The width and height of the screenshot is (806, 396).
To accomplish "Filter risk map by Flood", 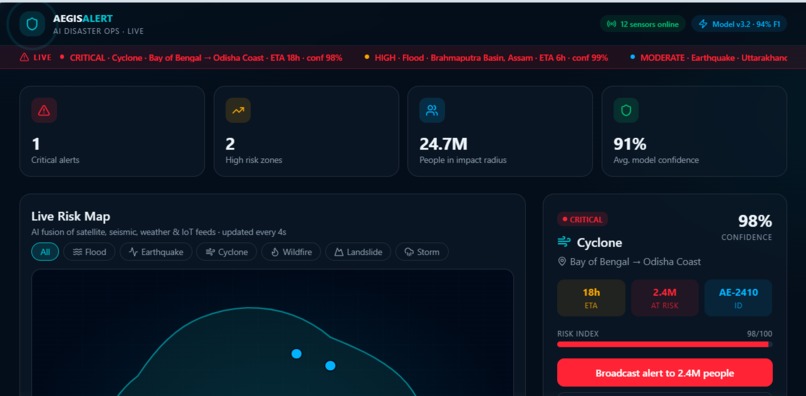I will [89, 252].
